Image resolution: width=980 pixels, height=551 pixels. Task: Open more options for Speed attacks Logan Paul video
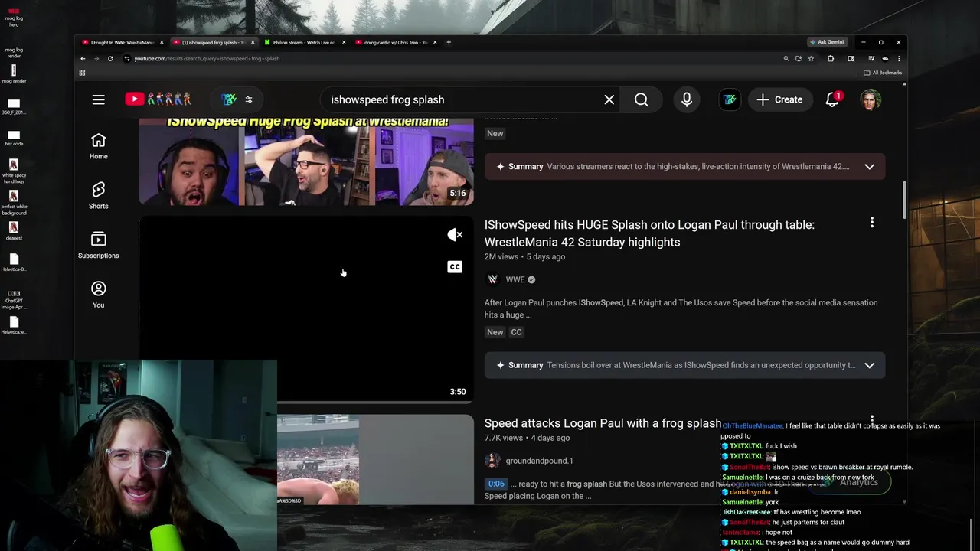[871, 420]
